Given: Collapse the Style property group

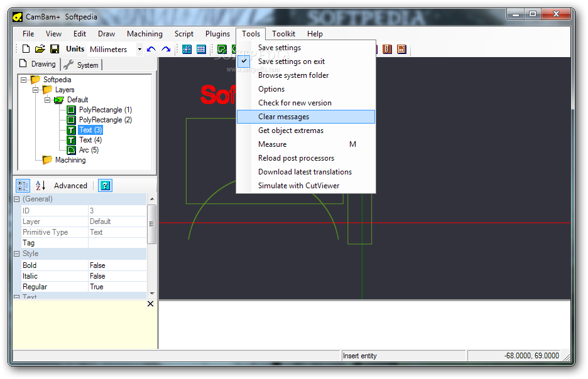Looking at the screenshot, I should point(17,254).
